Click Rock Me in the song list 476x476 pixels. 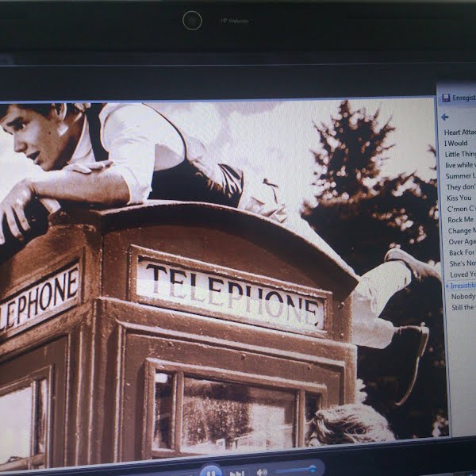click(460, 220)
